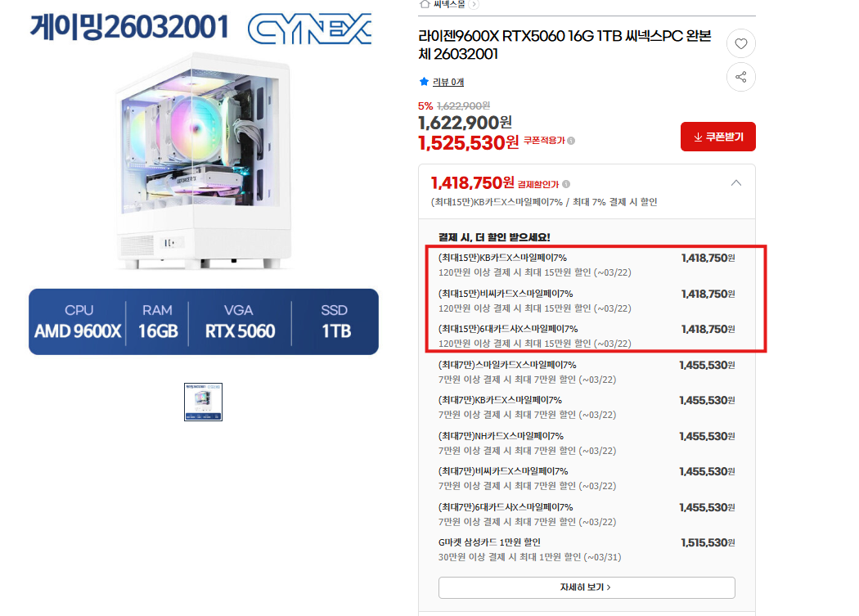The width and height of the screenshot is (859, 616).
Task: Select NH카드X스마일페이7% discount row
Action: pos(587,443)
